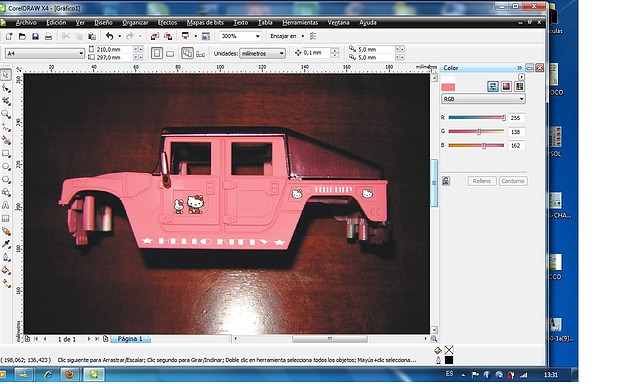The image size is (640, 384).
Task: Show color palettes view in Color docker
Action: pyautogui.click(x=519, y=86)
